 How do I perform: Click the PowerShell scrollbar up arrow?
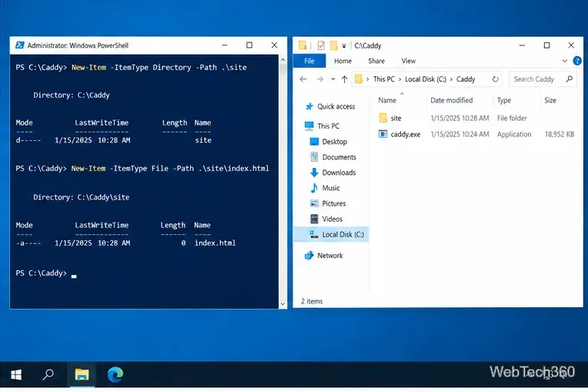[282, 59]
